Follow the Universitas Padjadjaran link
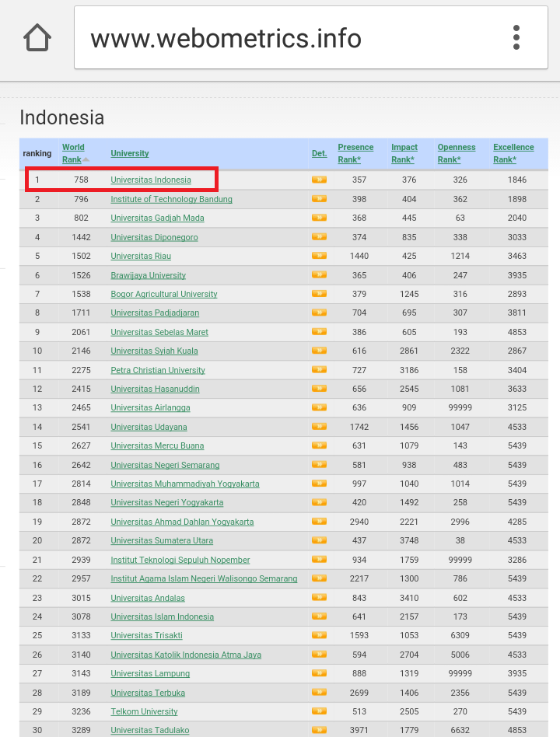Viewport: 560px width, 737px height. 155,313
